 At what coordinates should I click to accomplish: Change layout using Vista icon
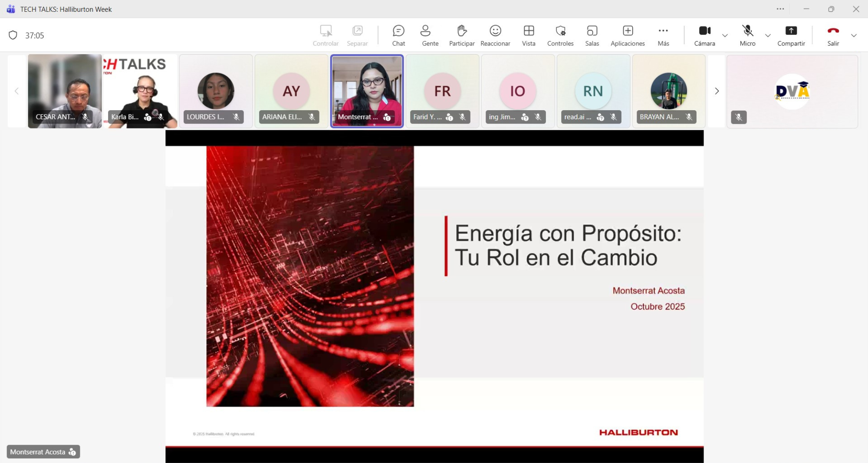tap(528, 35)
